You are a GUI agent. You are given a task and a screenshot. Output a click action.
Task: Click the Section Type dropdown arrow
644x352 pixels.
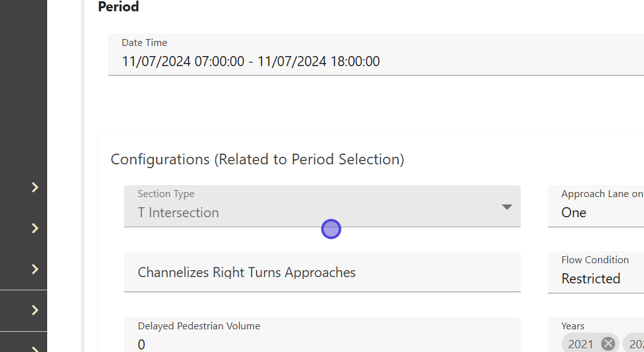507,207
